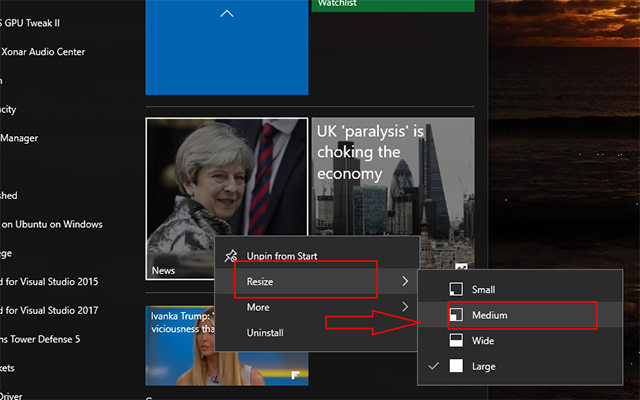Click the Unpin from Start pin icon
This screenshot has width=640, height=400.
tap(231, 256)
